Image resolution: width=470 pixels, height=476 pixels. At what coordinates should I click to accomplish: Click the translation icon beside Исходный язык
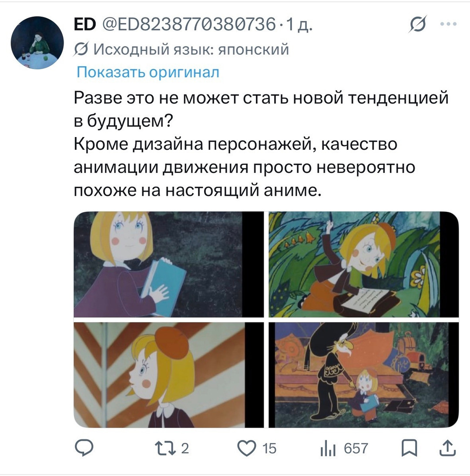[x=81, y=49]
